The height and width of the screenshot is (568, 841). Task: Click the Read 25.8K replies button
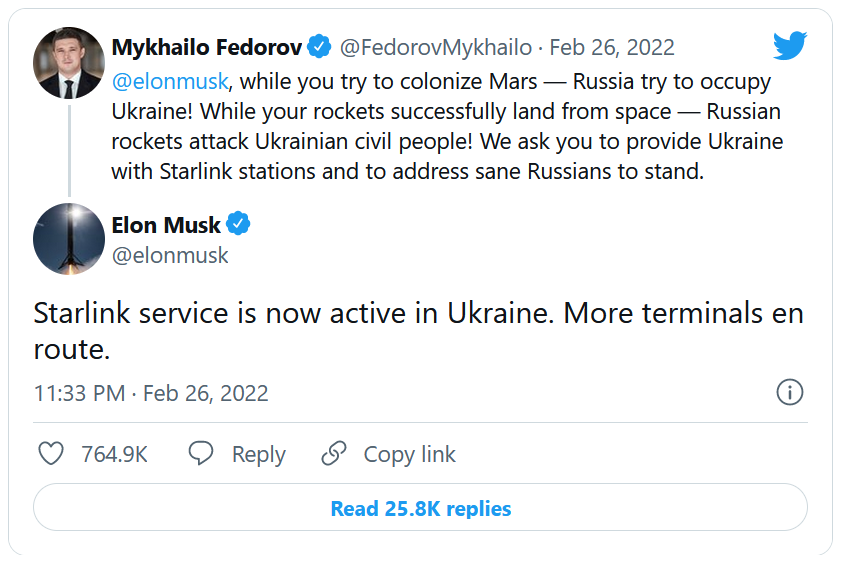click(x=420, y=508)
